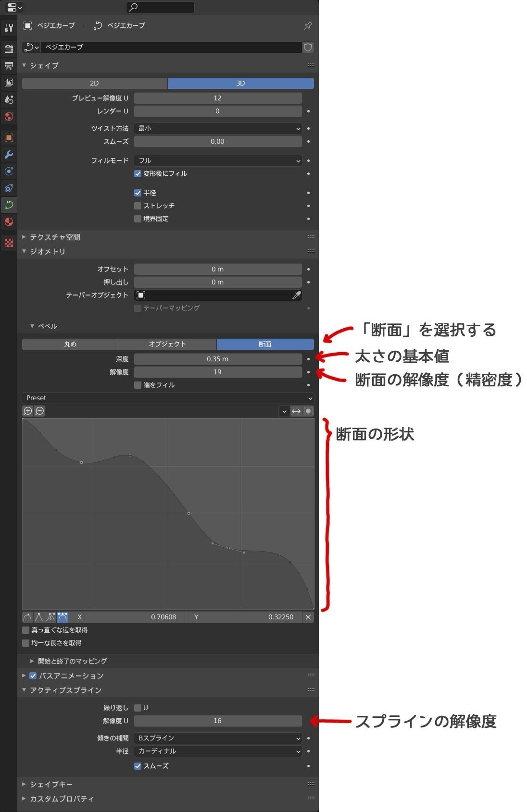This screenshot has width=527, height=812.
Task: Toggle the clipping dot icon above the curve
Action: [308, 411]
